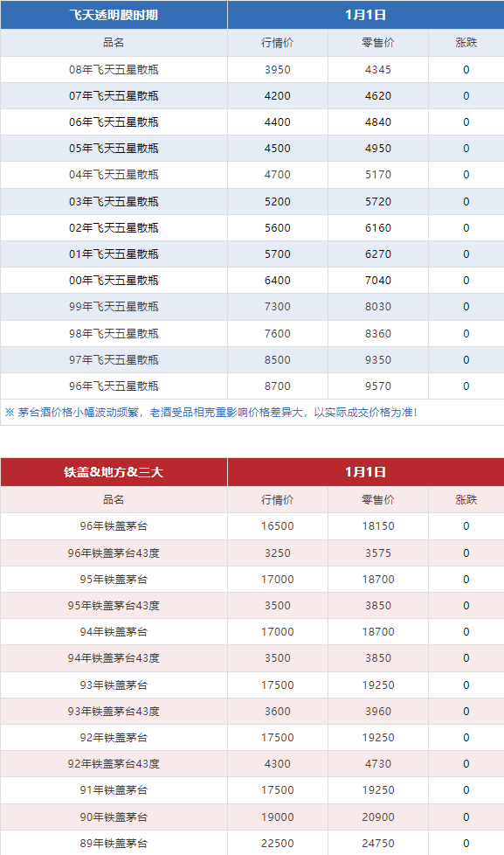Click market price 7300 for 99年飞天五星散瓶
This screenshot has height=855, width=504.
tap(278, 307)
